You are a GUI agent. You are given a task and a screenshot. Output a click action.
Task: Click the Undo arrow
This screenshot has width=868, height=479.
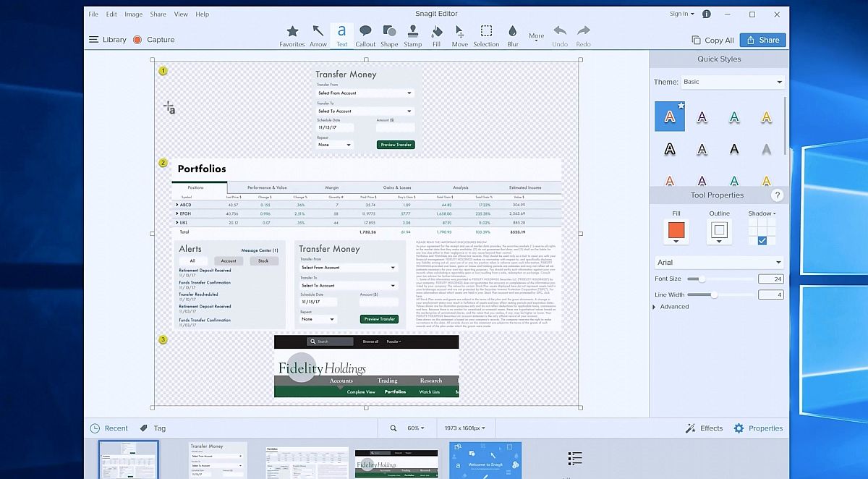[559, 35]
